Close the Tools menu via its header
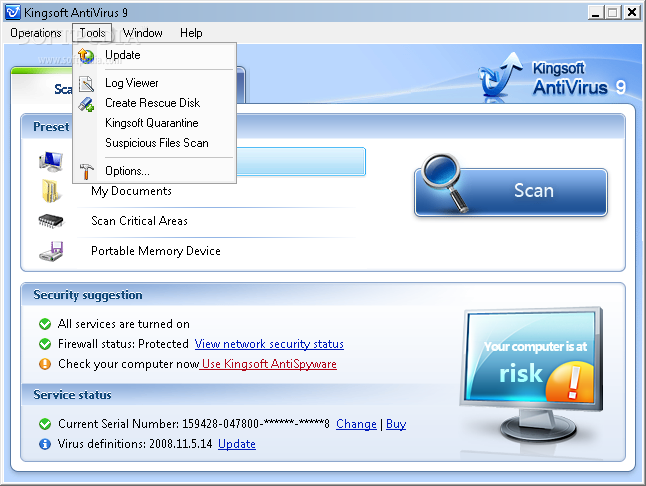The height and width of the screenshot is (486, 646). 92,33
